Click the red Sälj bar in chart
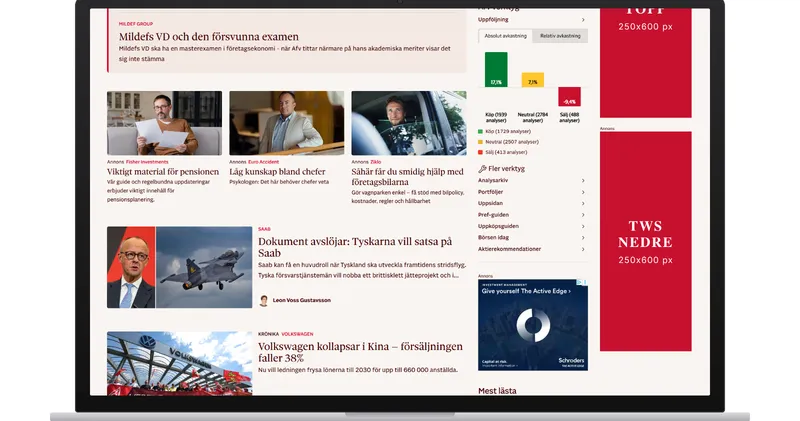 click(x=569, y=96)
